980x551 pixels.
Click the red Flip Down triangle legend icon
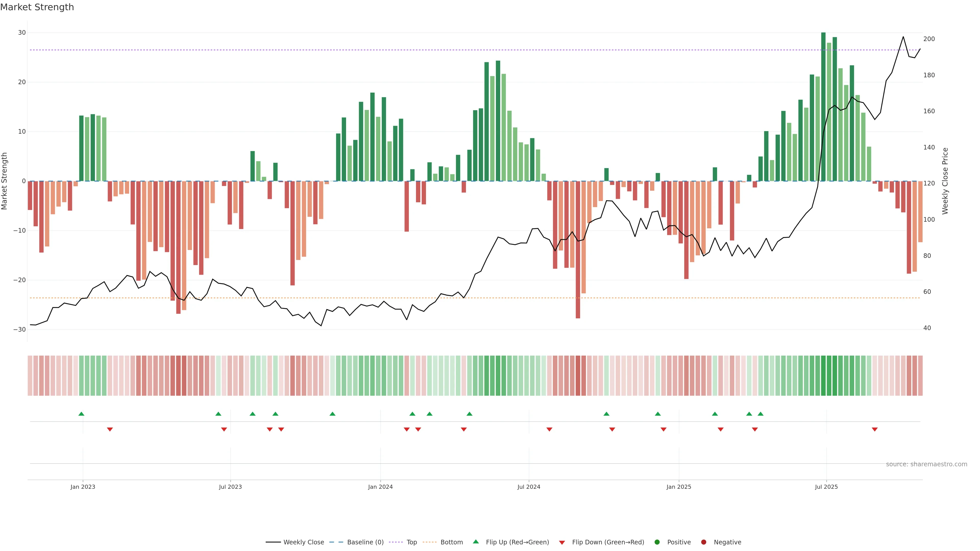562,542
